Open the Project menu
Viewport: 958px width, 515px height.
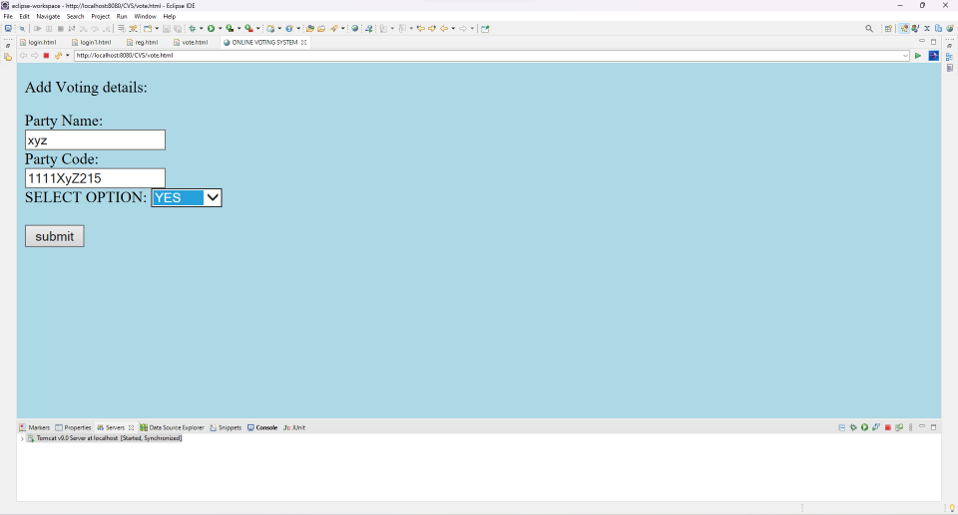[x=100, y=16]
